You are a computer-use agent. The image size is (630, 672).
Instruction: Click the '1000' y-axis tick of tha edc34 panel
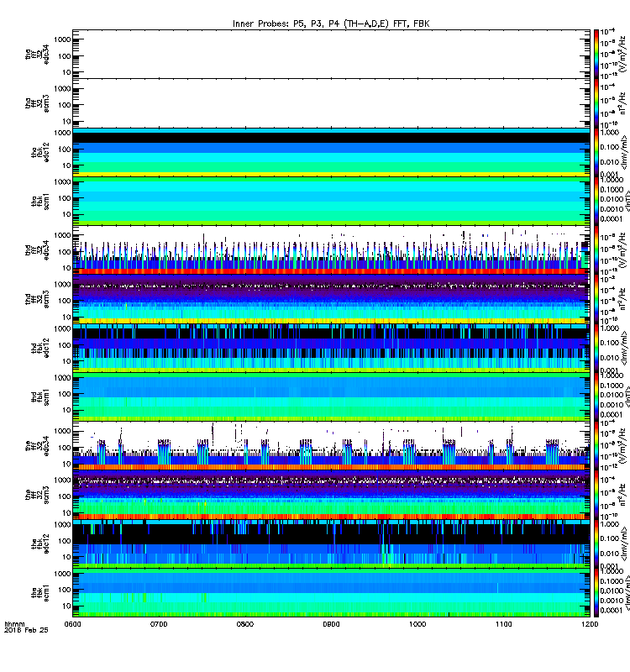(62, 39)
